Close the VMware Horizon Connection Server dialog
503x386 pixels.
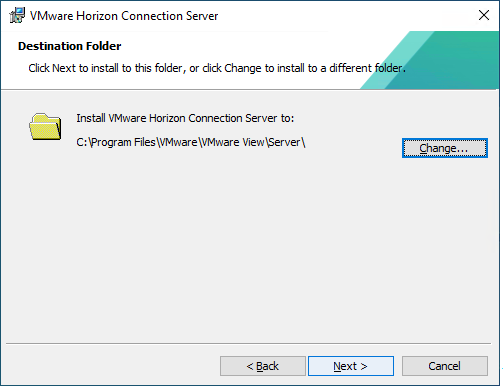tap(484, 15)
